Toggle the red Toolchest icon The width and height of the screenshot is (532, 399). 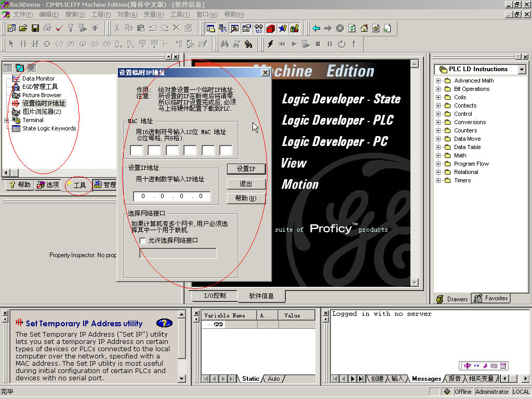tap(270, 29)
